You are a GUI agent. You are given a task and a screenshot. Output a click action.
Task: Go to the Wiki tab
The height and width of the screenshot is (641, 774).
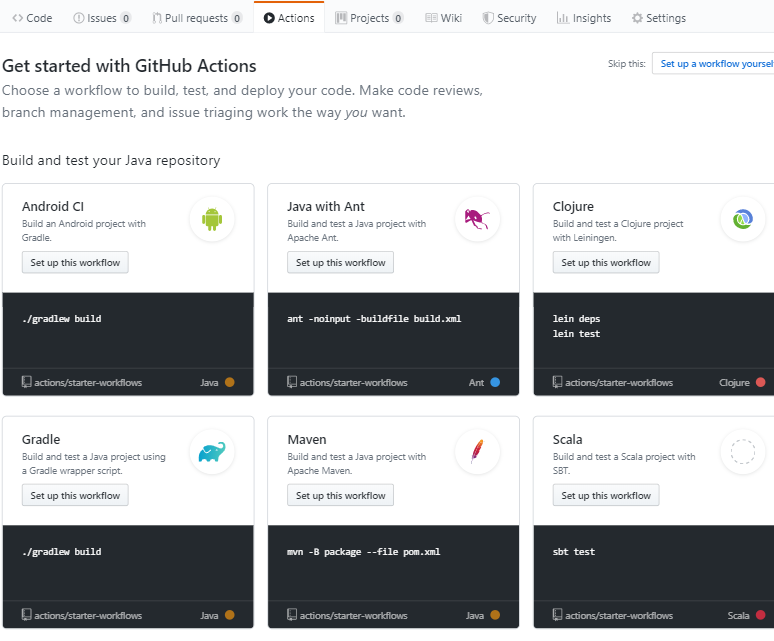coord(444,18)
